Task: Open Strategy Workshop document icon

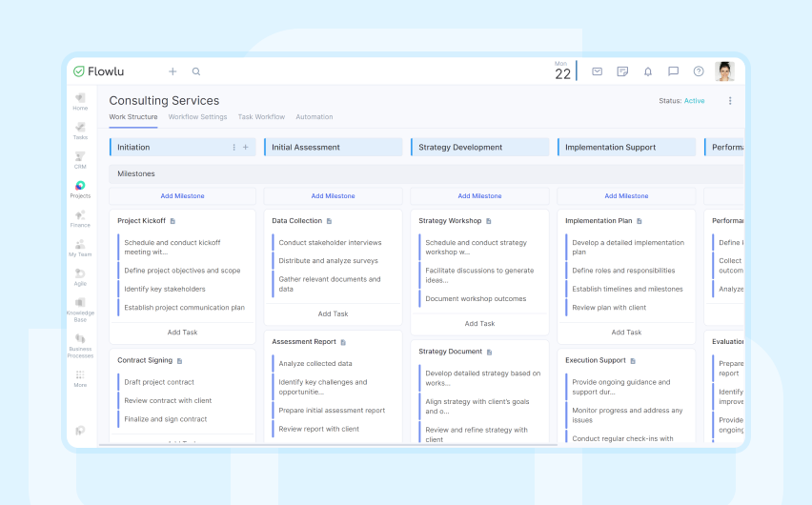Action: pyautogui.click(x=489, y=221)
